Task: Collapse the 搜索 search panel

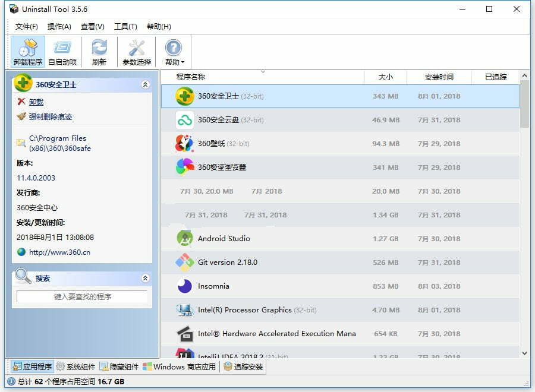Action: [x=146, y=277]
